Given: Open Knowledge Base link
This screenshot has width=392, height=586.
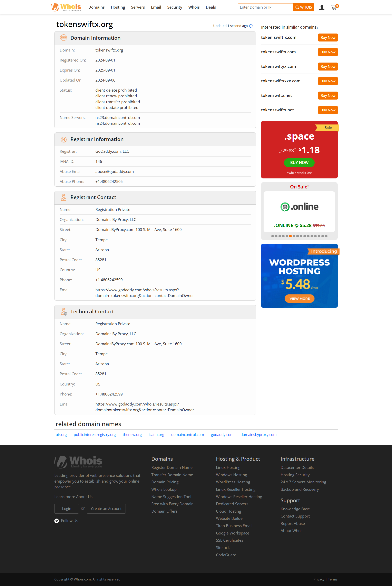Looking at the screenshot, I should 295,509.
